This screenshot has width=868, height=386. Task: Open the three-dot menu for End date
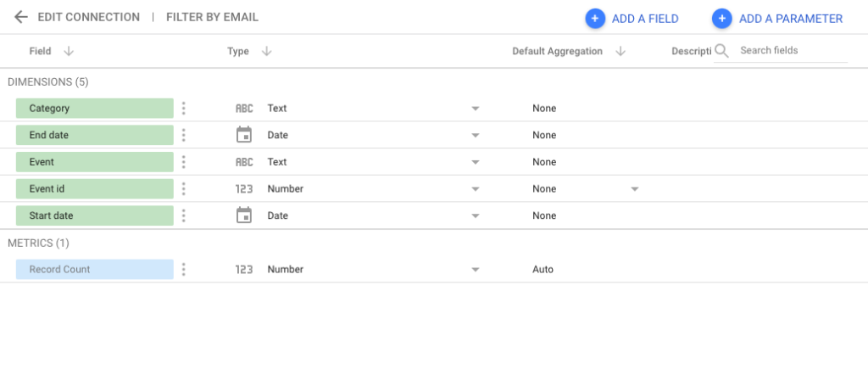[184, 135]
